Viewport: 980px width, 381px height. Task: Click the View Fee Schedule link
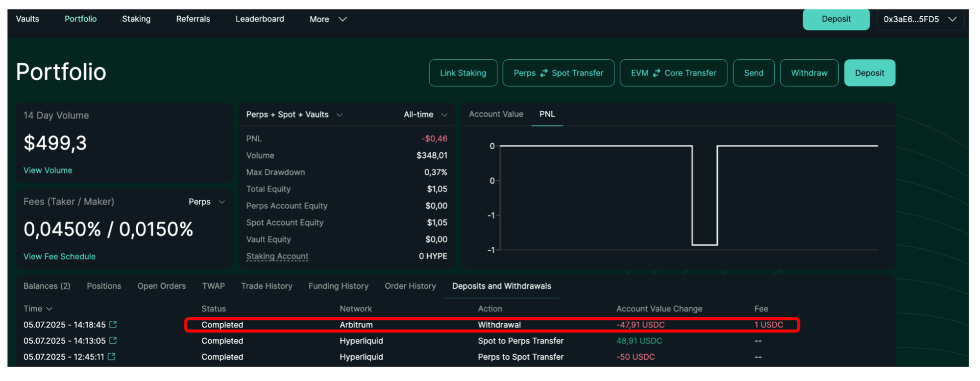coord(59,257)
